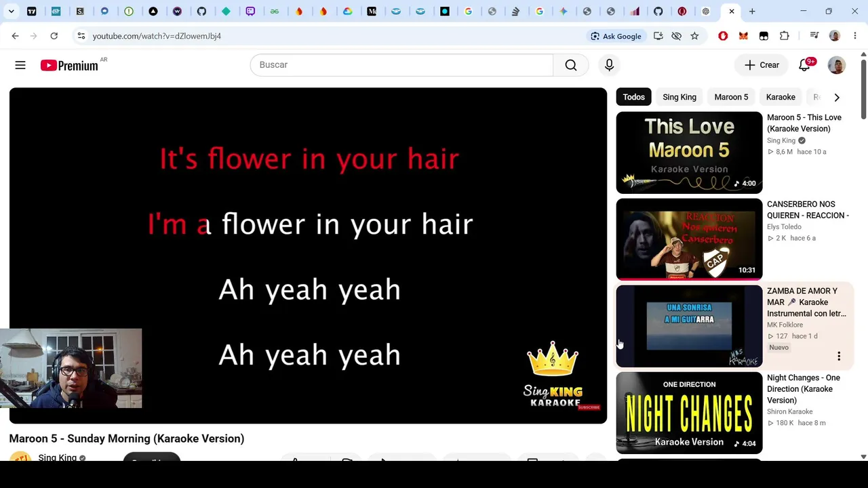Open a new browser tab with plus
This screenshot has width=868, height=488.
click(x=752, y=12)
